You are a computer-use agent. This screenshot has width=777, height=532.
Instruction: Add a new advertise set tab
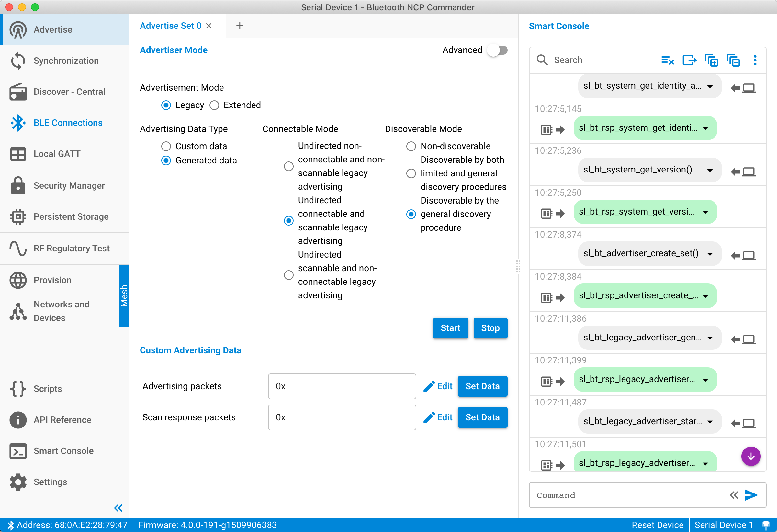click(x=239, y=26)
